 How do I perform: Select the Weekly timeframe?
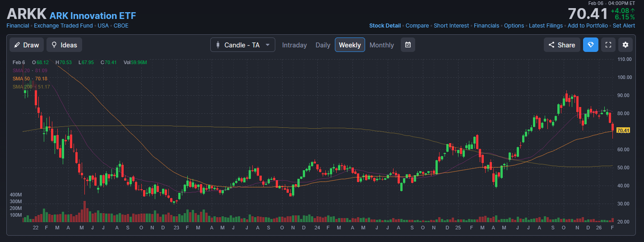(x=350, y=45)
